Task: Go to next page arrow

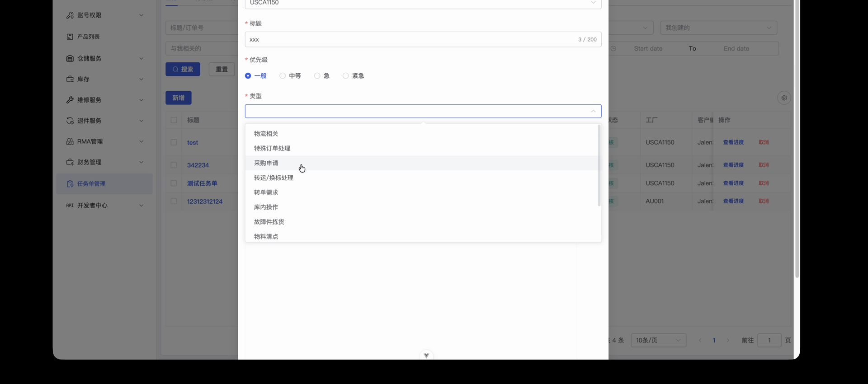Action: [728, 340]
